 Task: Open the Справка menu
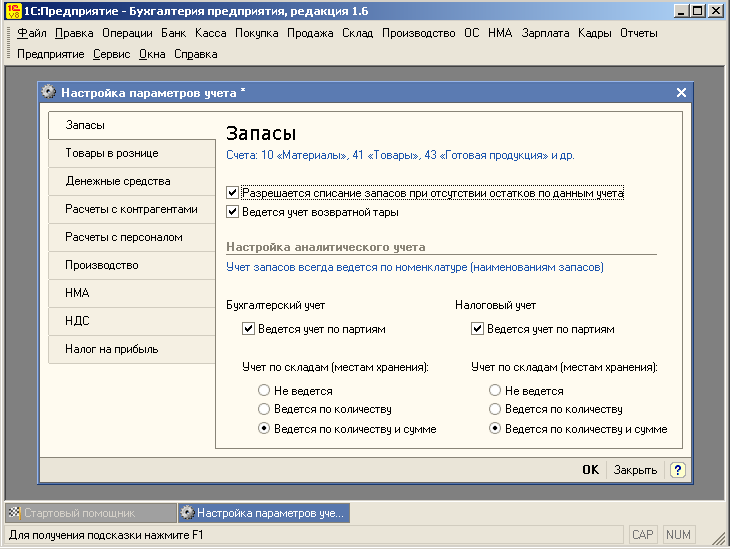tap(196, 54)
